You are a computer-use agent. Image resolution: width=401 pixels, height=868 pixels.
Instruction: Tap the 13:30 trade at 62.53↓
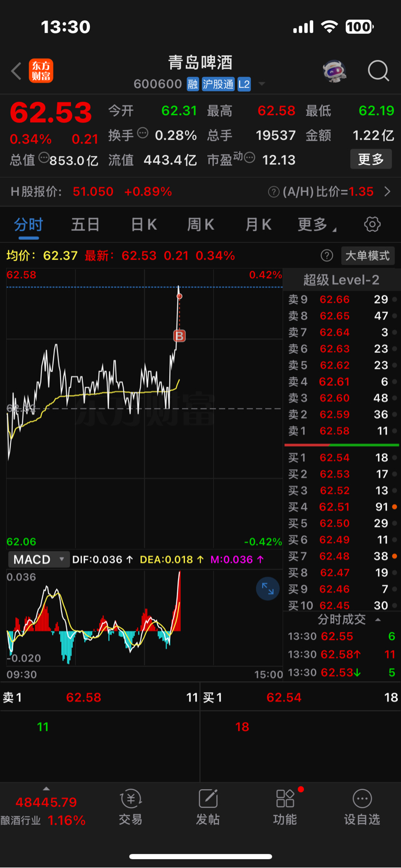[341, 673]
